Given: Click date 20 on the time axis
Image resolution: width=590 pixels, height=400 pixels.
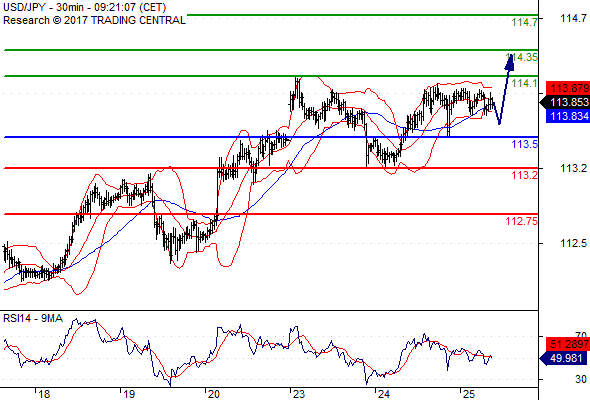Looking at the screenshot, I should click(214, 394).
